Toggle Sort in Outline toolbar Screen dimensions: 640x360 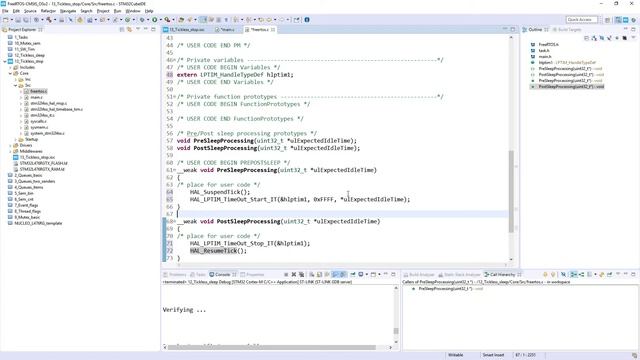(594, 38)
